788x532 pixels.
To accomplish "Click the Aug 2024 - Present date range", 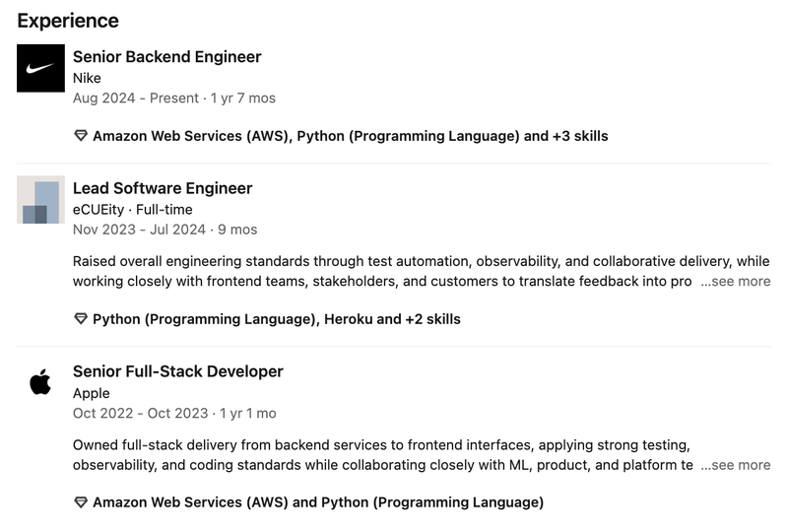I will click(136, 99).
